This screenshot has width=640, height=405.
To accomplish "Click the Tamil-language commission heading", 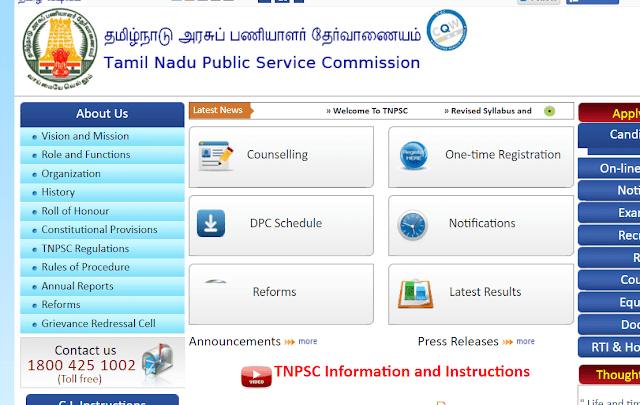I will 262,36.
